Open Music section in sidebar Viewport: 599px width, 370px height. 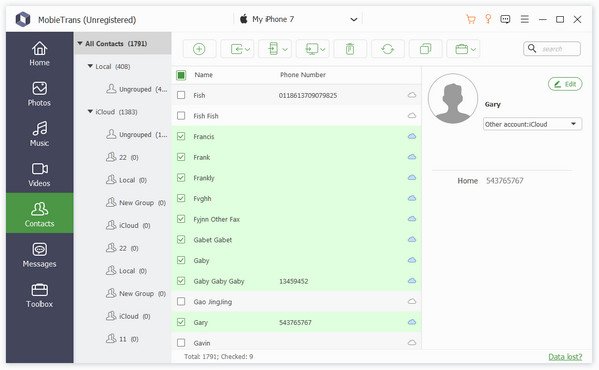click(40, 134)
